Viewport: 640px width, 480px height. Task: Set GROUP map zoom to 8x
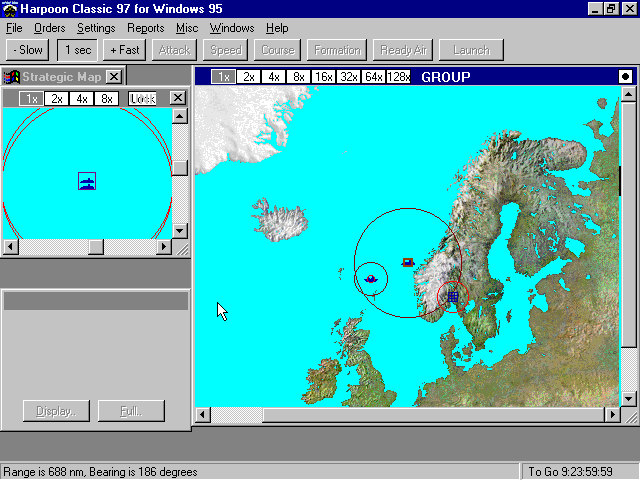pos(298,77)
